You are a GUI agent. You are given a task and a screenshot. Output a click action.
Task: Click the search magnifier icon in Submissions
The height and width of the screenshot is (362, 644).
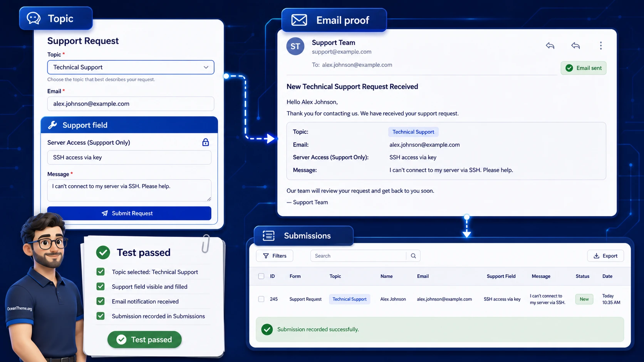[x=413, y=256]
